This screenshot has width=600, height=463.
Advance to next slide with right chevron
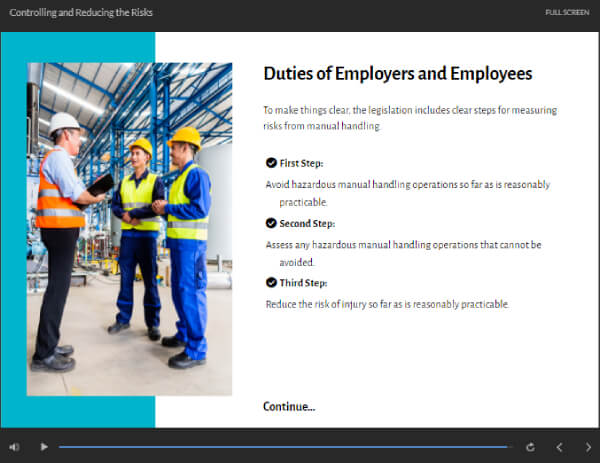point(588,447)
